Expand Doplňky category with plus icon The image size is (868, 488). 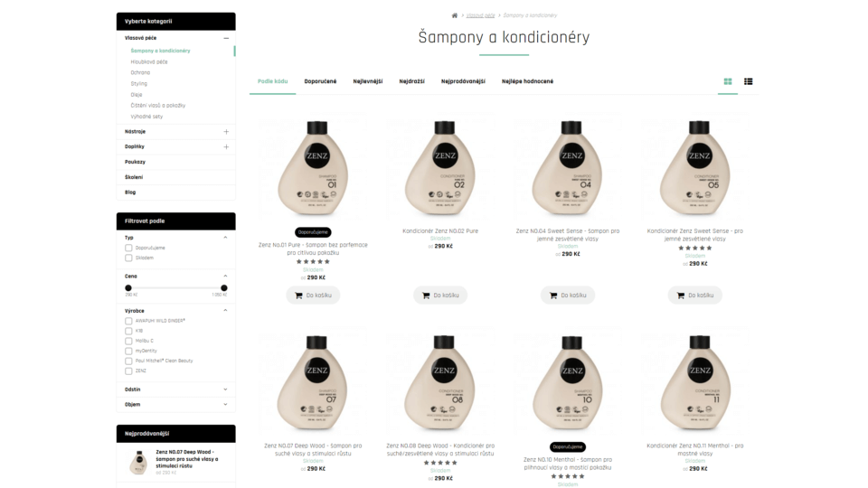click(226, 146)
